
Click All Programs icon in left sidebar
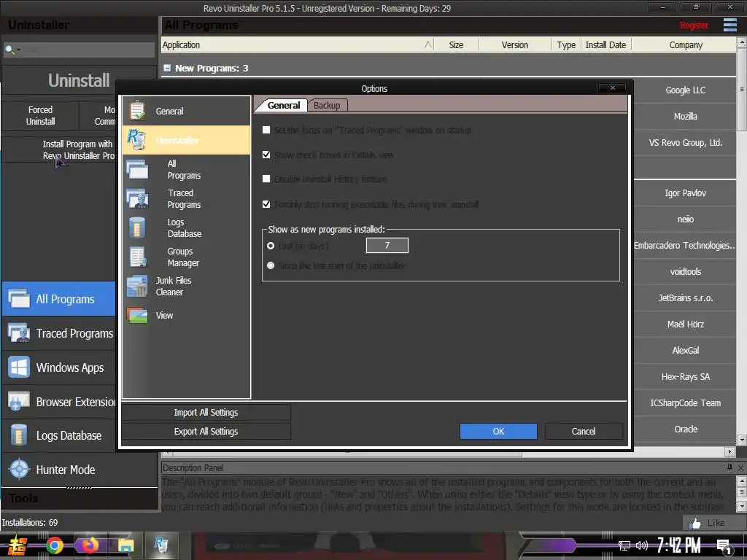pos(19,298)
